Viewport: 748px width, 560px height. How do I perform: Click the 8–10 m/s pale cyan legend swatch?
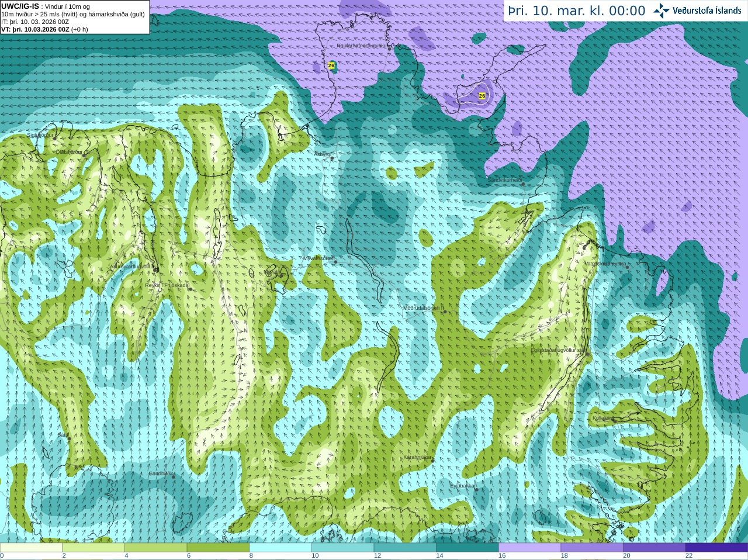280,548
